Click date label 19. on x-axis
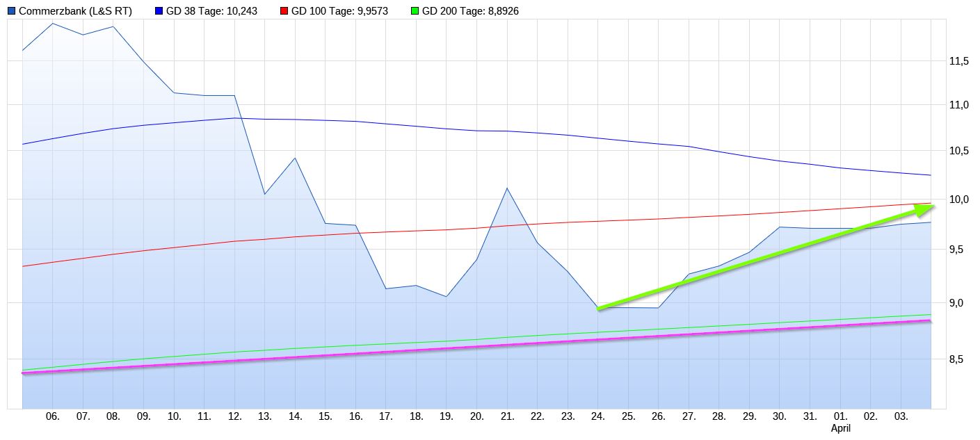Image resolution: width=980 pixels, height=440 pixels. pyautogui.click(x=447, y=417)
